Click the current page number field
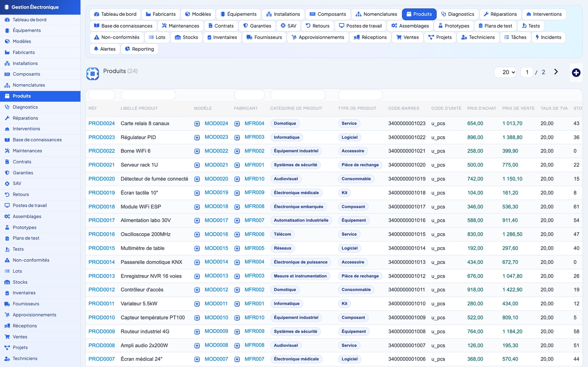This screenshot has height=367, width=588. point(527,72)
